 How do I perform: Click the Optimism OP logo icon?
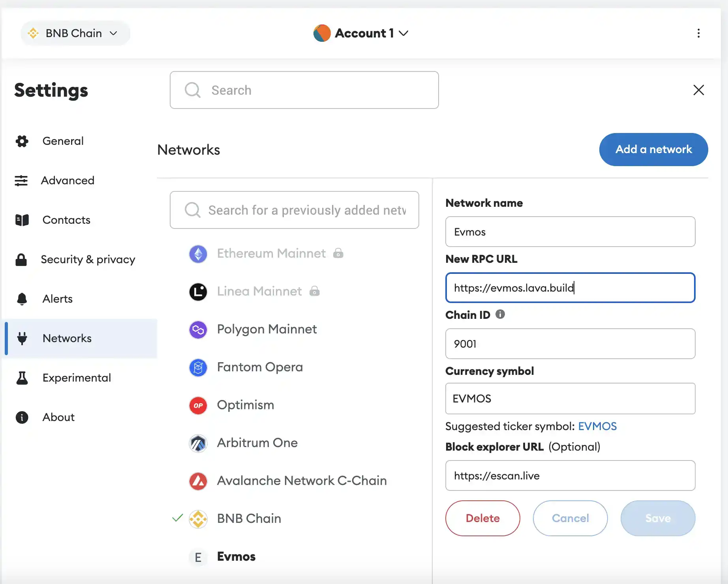[x=198, y=405]
